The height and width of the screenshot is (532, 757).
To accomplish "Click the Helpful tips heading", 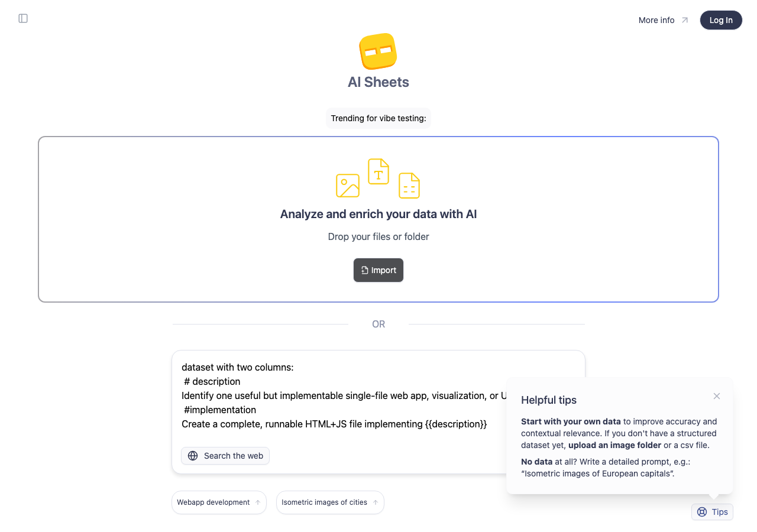I will click(x=549, y=400).
